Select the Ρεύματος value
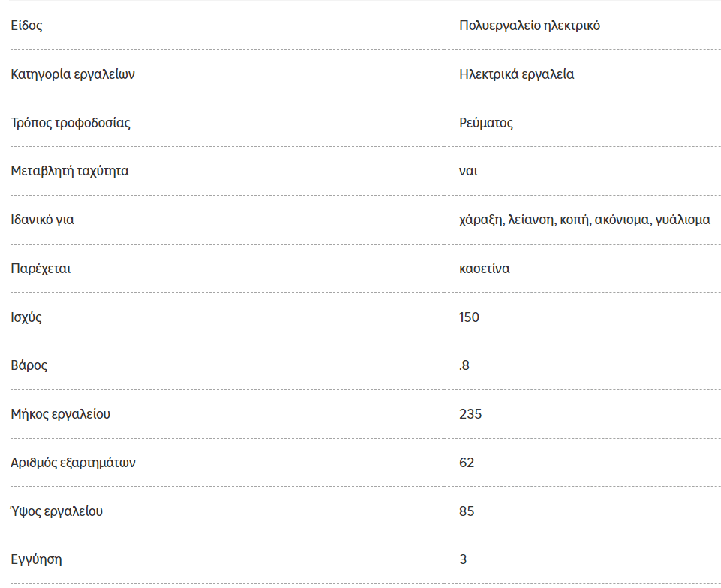 486,123
